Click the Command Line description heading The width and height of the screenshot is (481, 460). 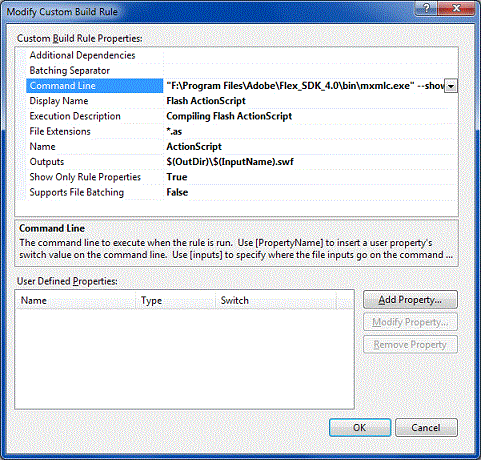coord(52,228)
